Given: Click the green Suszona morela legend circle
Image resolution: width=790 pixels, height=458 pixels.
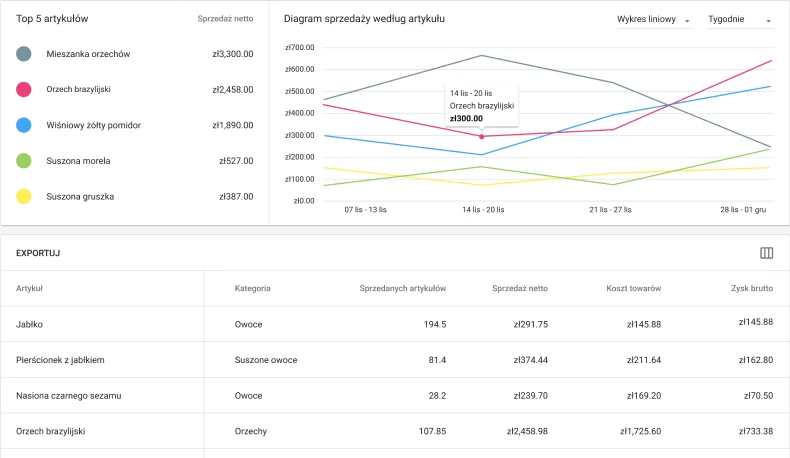Looking at the screenshot, I should 24,161.
